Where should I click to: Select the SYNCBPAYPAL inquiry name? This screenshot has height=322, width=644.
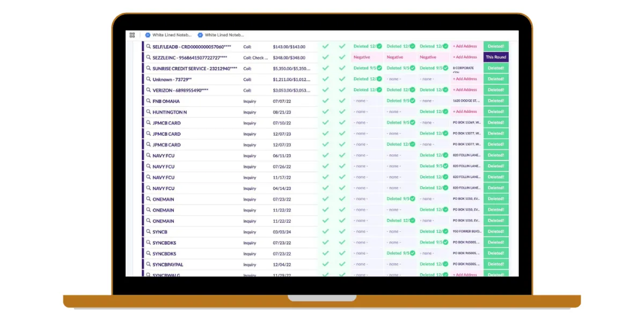169,265
